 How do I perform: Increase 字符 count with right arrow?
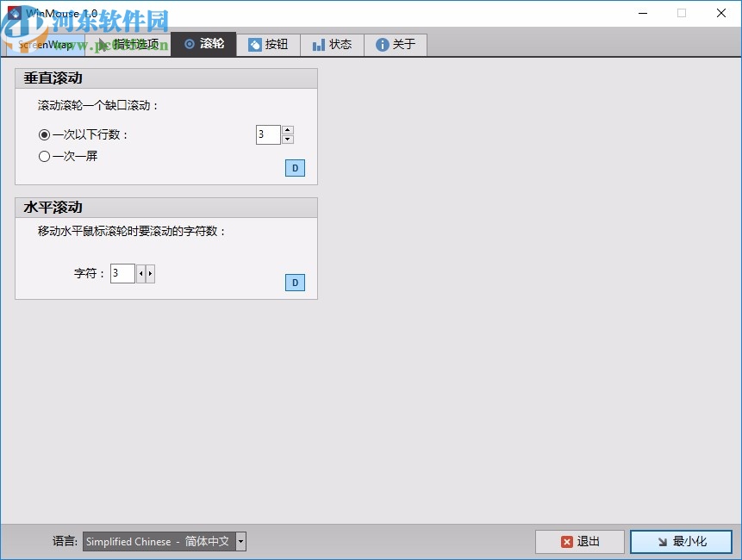[151, 273]
